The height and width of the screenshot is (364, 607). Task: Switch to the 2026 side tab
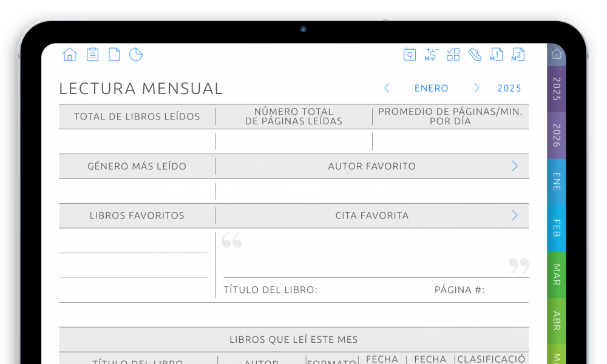point(557,135)
